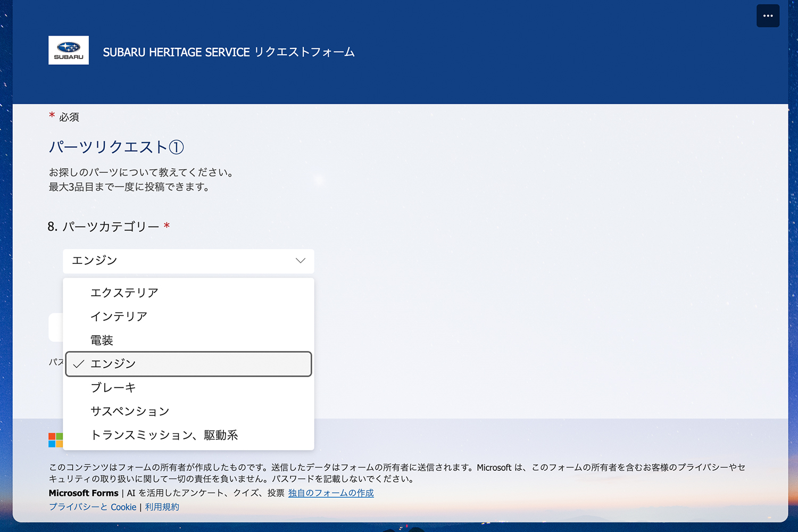The height and width of the screenshot is (532, 798).
Task: Click the Microsoft Forms footer label
Action: point(83,493)
